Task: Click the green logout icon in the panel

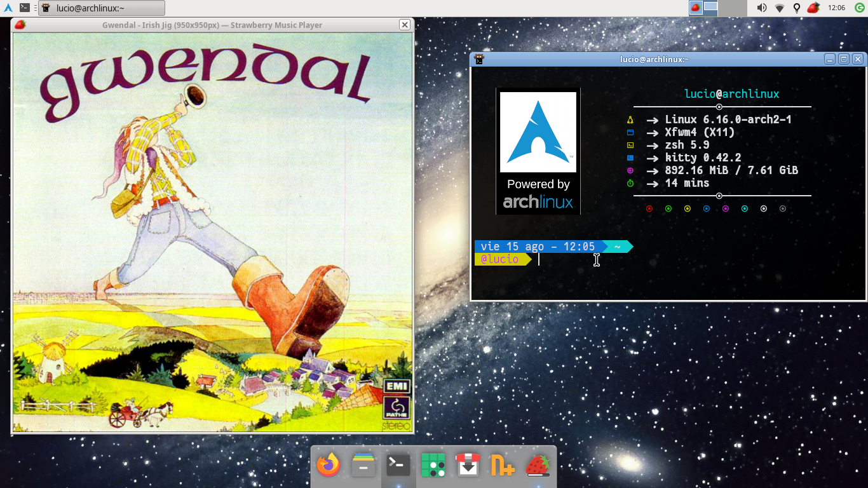Action: point(860,8)
